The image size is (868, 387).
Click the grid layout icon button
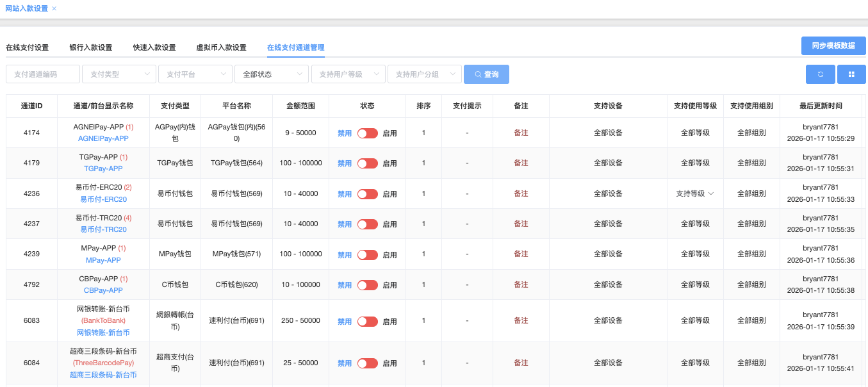point(851,74)
